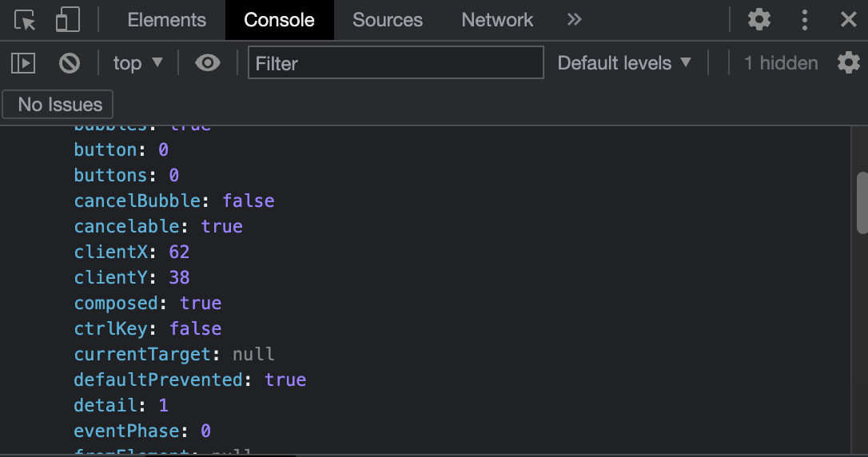Close the DevTools panel

pyautogui.click(x=848, y=20)
